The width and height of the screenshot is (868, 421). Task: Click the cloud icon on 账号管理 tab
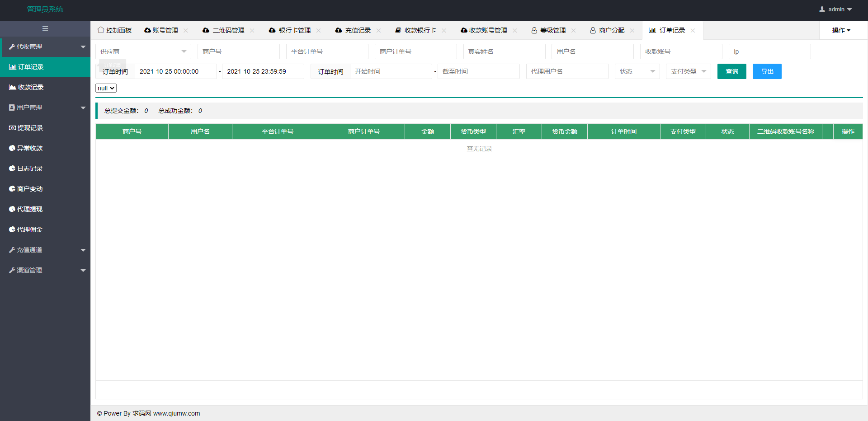coord(147,30)
